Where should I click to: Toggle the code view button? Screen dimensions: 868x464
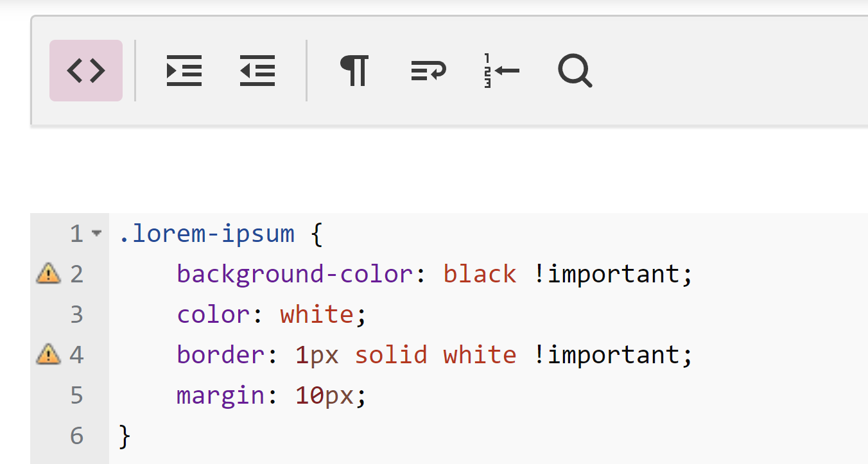[x=86, y=71]
